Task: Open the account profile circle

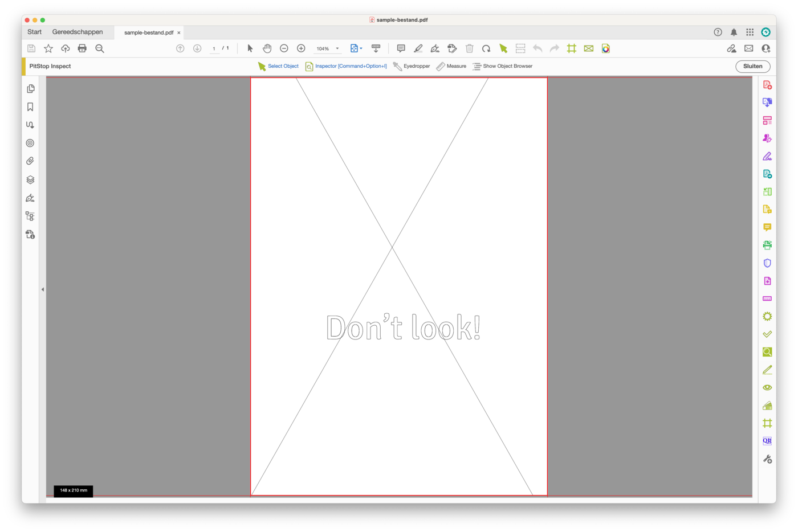Action: click(766, 32)
